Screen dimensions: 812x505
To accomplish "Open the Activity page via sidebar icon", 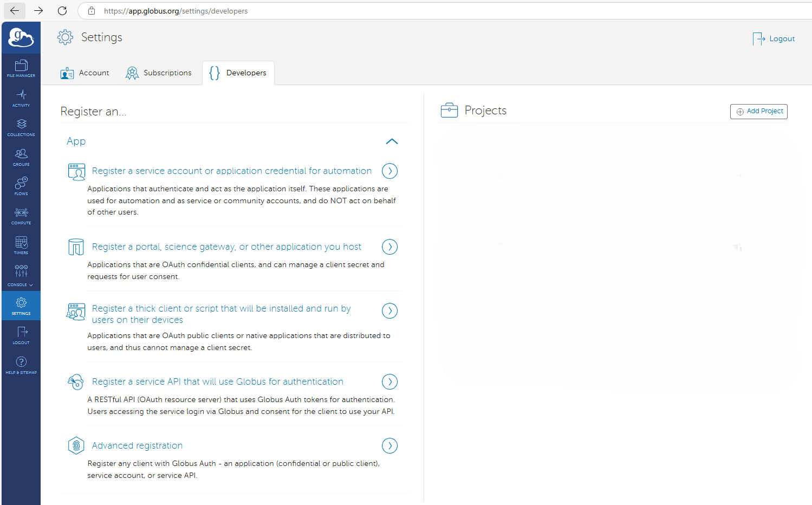I will click(x=21, y=98).
